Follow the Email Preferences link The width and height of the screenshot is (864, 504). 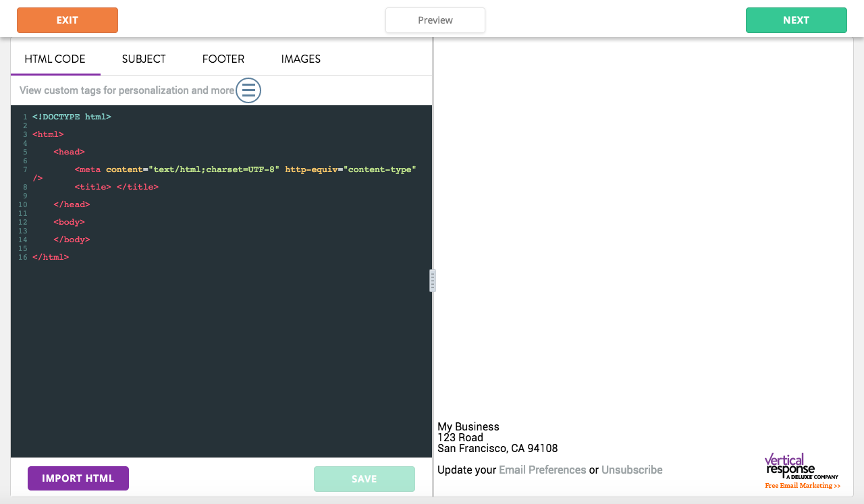point(543,470)
